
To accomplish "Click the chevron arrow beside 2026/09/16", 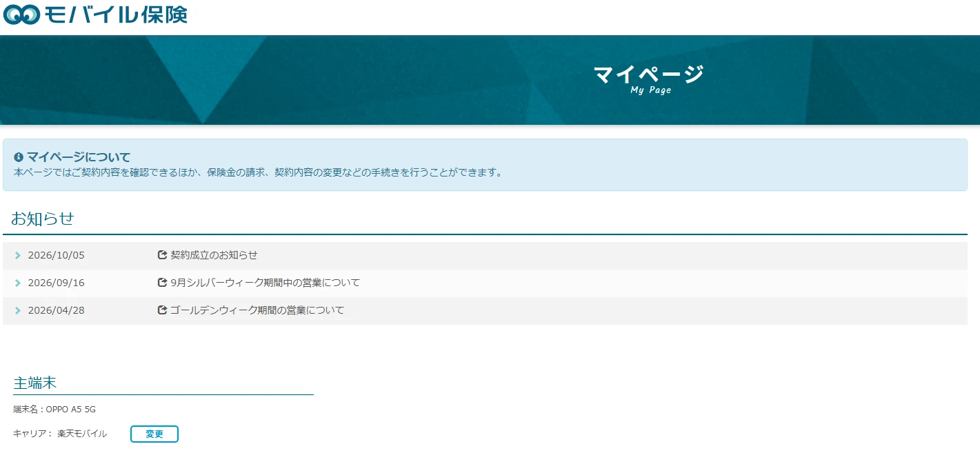I will pos(18,283).
